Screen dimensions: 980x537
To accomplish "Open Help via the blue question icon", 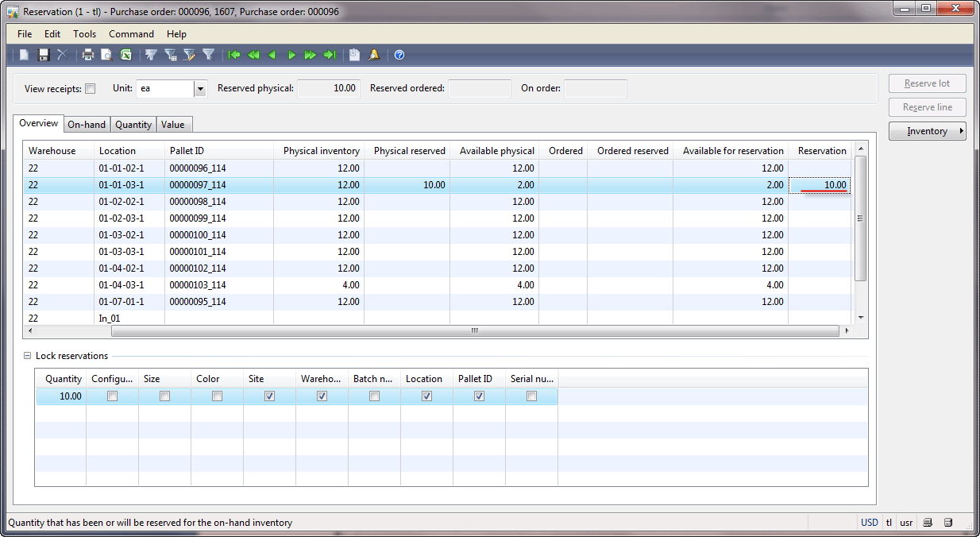I will [x=399, y=55].
